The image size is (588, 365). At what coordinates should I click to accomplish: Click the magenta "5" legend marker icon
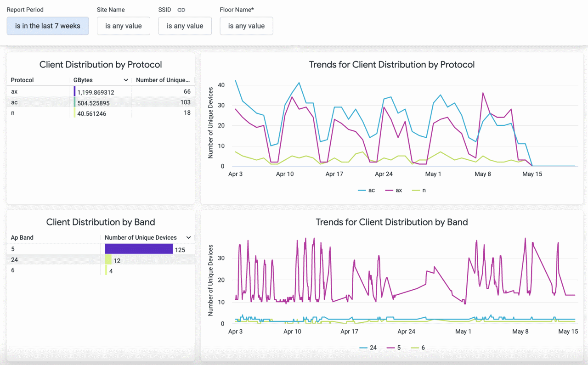(x=390, y=348)
